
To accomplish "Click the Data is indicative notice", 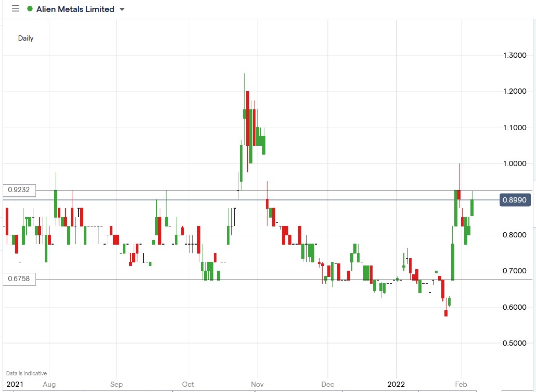I will tap(27, 373).
